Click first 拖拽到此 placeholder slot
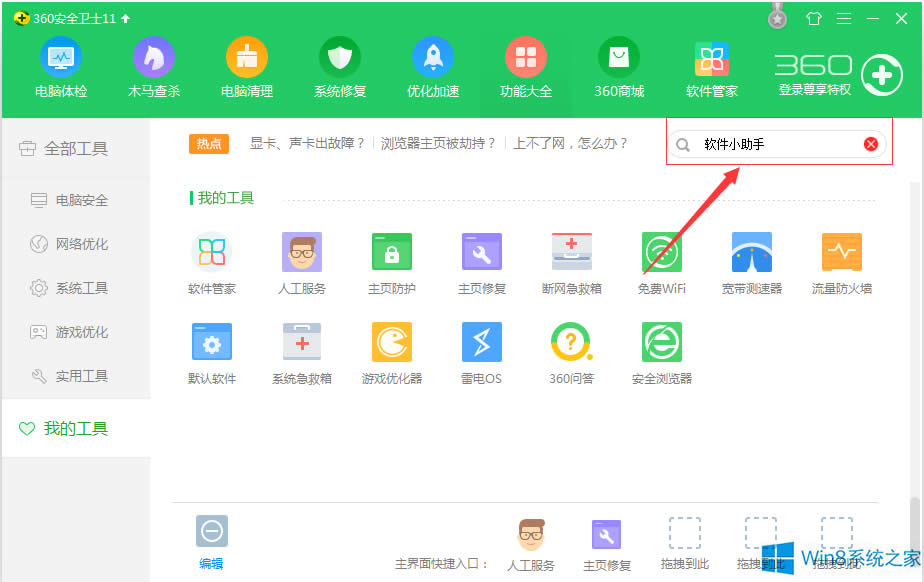 [x=685, y=544]
